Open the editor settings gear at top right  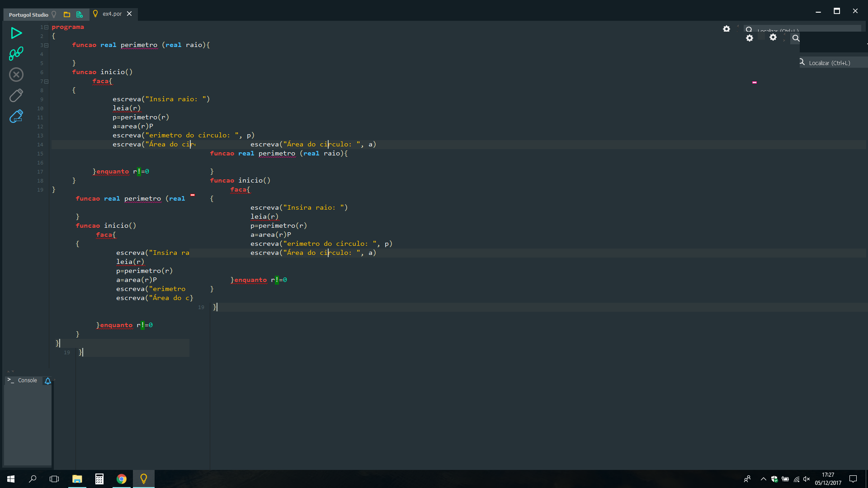click(726, 29)
